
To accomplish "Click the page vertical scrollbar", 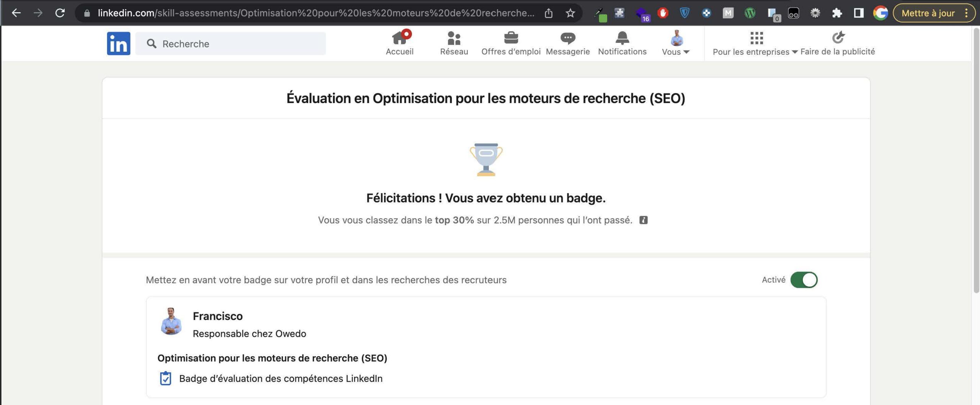I will tap(976, 161).
